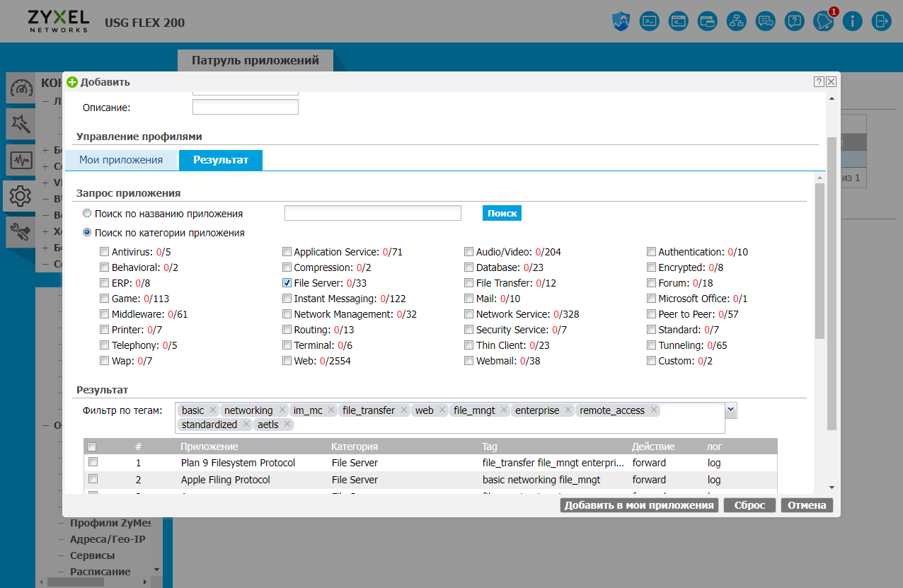This screenshot has width=903, height=588.
Task: Open the web console code window icon
Action: click(x=679, y=21)
